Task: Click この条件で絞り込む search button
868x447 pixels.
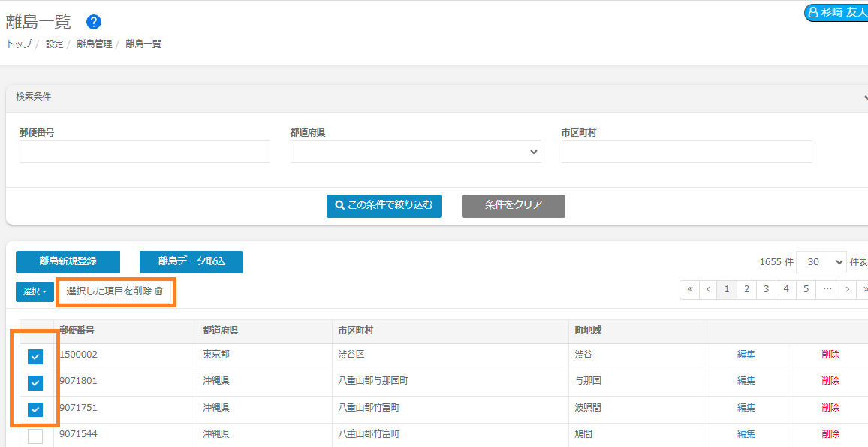Action: [x=384, y=205]
